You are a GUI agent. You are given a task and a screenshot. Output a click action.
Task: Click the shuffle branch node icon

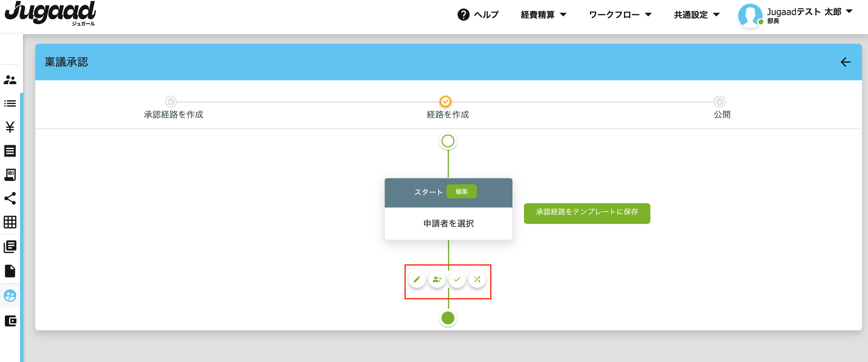click(x=477, y=279)
